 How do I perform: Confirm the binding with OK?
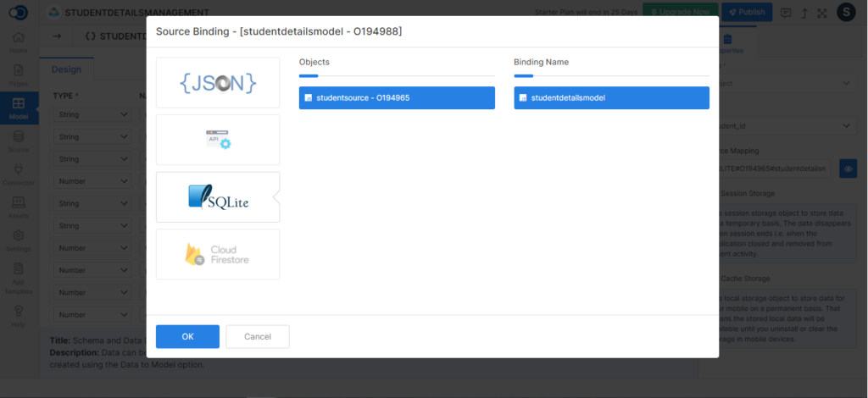point(187,337)
